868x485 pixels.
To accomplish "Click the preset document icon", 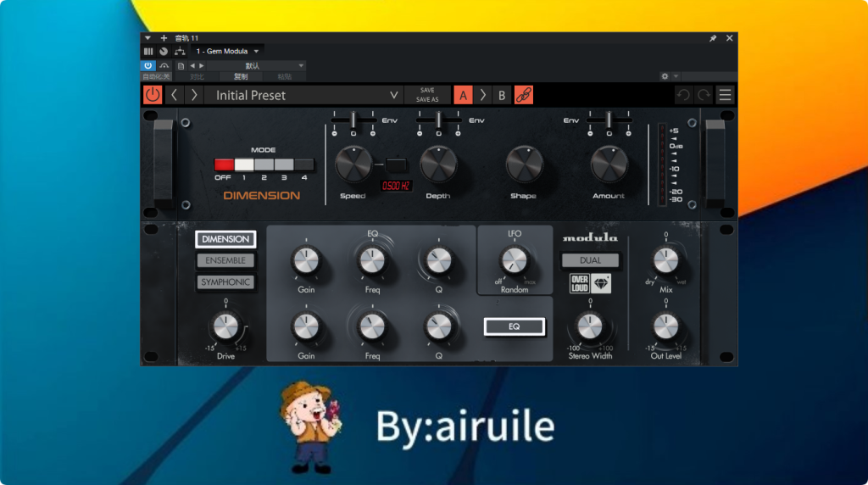I will click(x=181, y=66).
